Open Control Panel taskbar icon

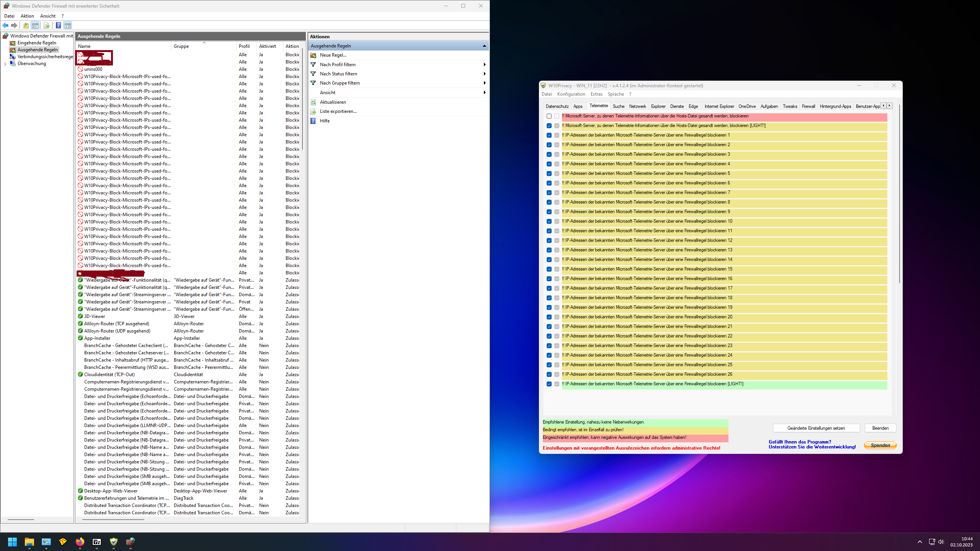(46, 542)
